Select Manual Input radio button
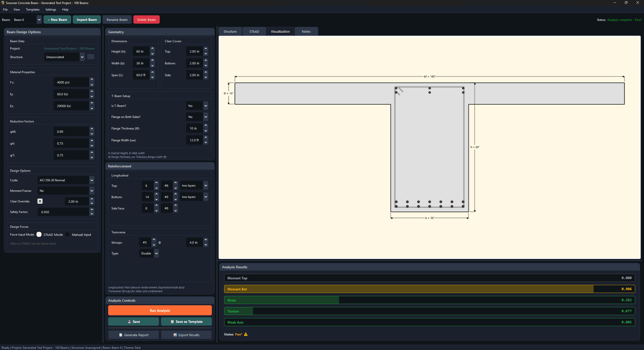The image size is (644, 350). click(67, 234)
